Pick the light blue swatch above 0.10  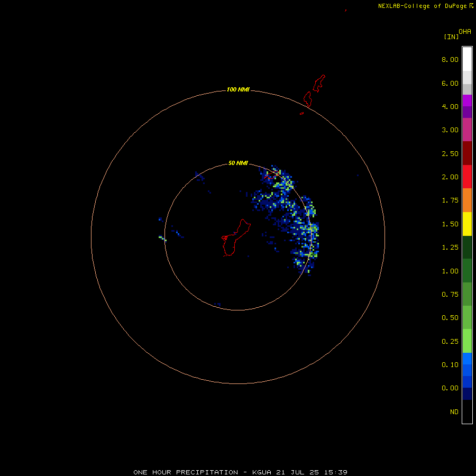pyautogui.click(x=467, y=359)
